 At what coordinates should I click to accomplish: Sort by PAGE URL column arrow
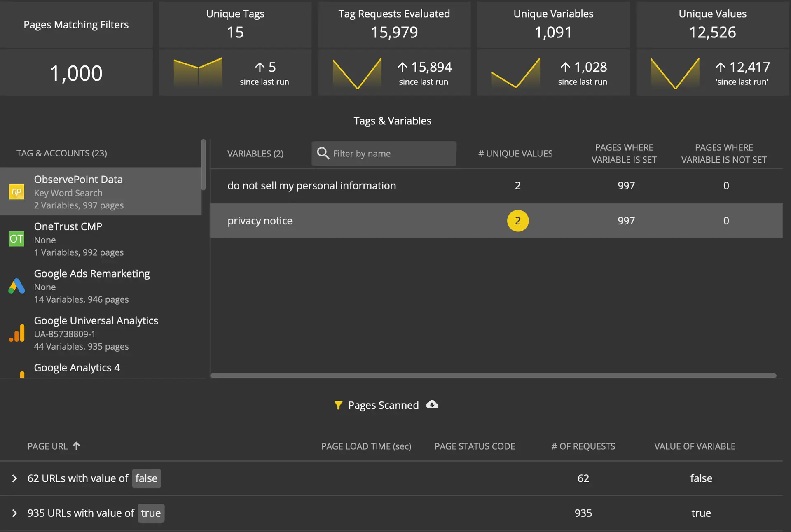77,446
